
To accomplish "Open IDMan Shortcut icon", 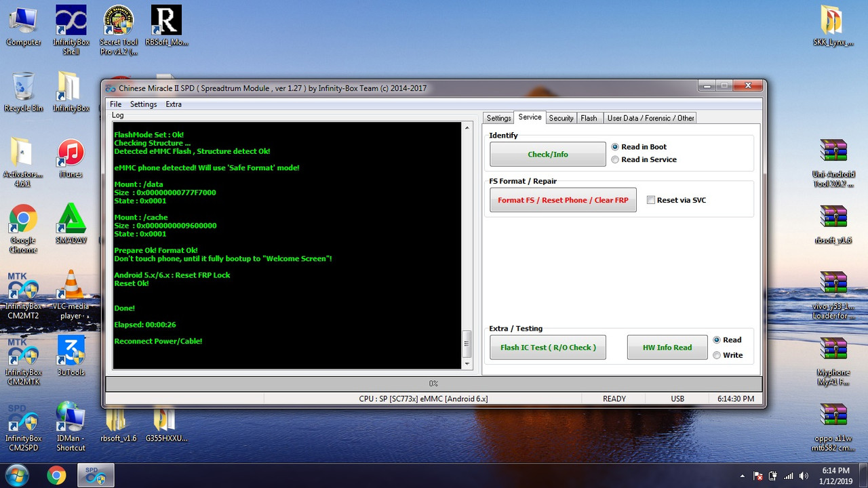I will pos(71,427).
